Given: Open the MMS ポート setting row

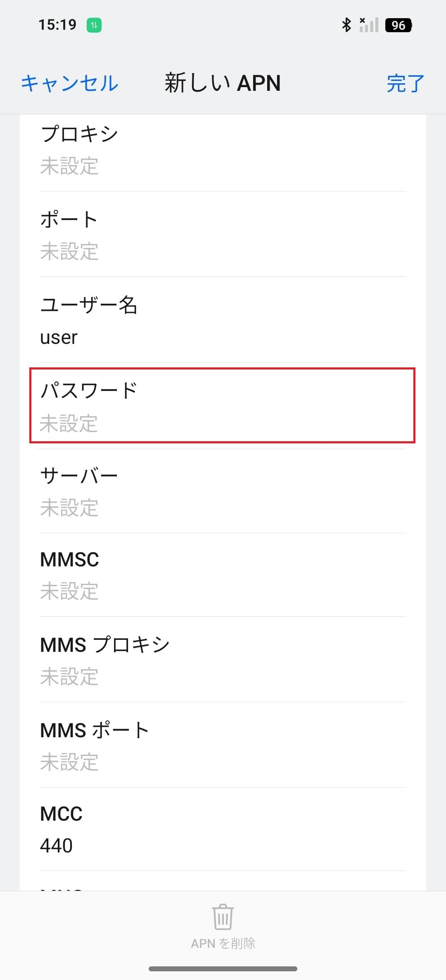Looking at the screenshot, I should tap(223, 745).
